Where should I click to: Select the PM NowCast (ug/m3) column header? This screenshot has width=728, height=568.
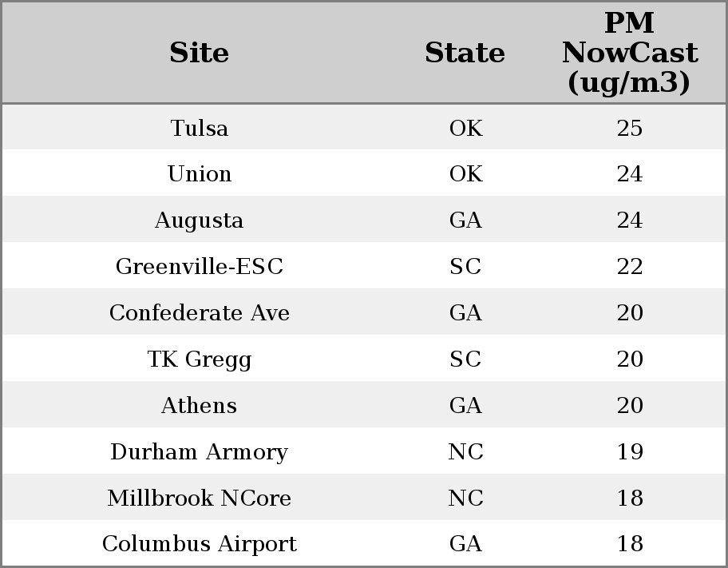pos(630,53)
